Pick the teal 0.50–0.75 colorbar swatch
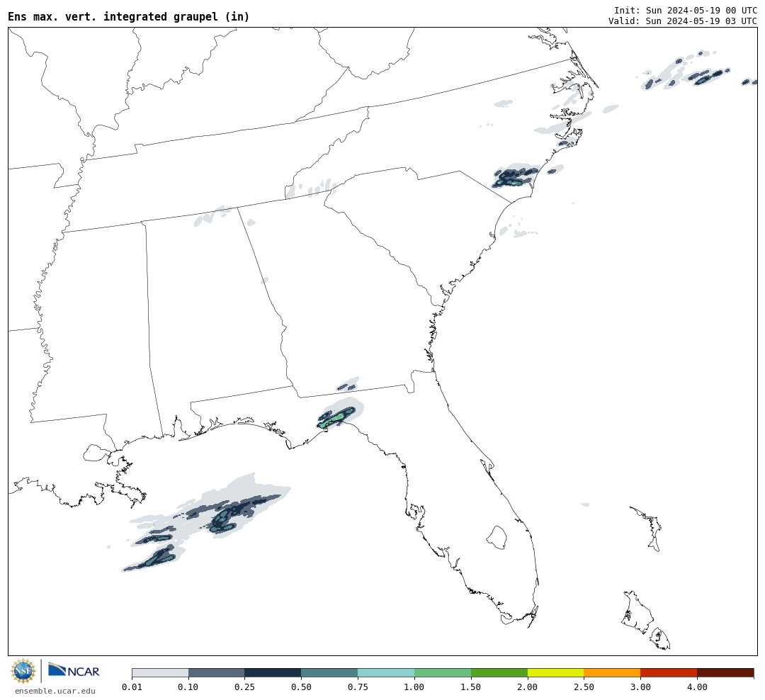 click(330, 672)
